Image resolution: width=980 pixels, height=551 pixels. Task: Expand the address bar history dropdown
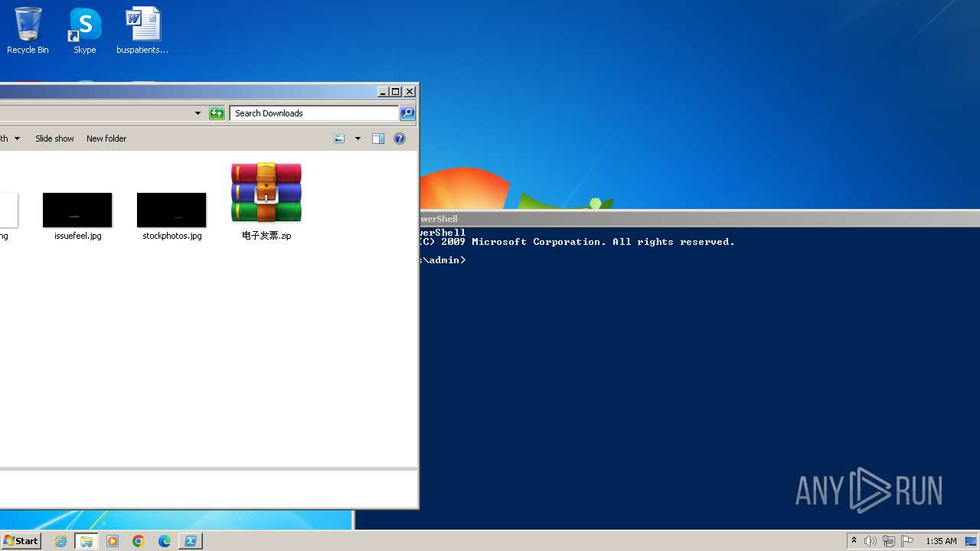198,113
